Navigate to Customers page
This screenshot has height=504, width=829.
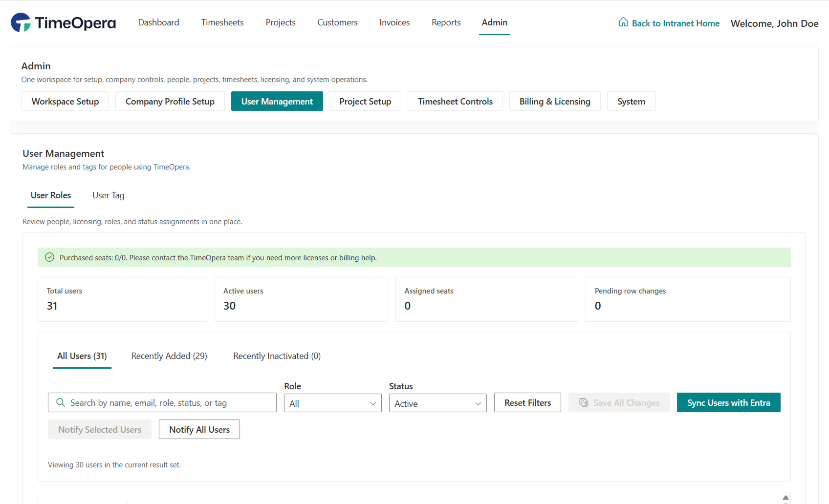(x=337, y=22)
